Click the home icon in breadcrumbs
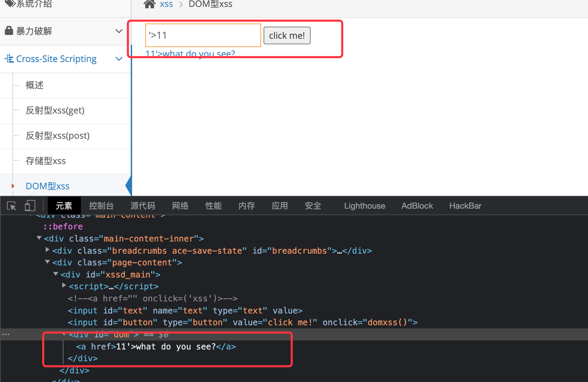Image resolution: width=588 pixels, height=382 pixels. [x=149, y=4]
